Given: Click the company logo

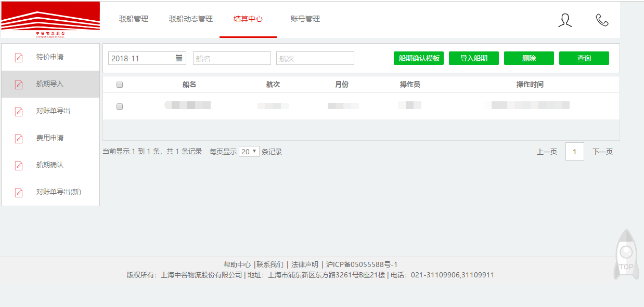Looking at the screenshot, I should (x=50, y=20).
